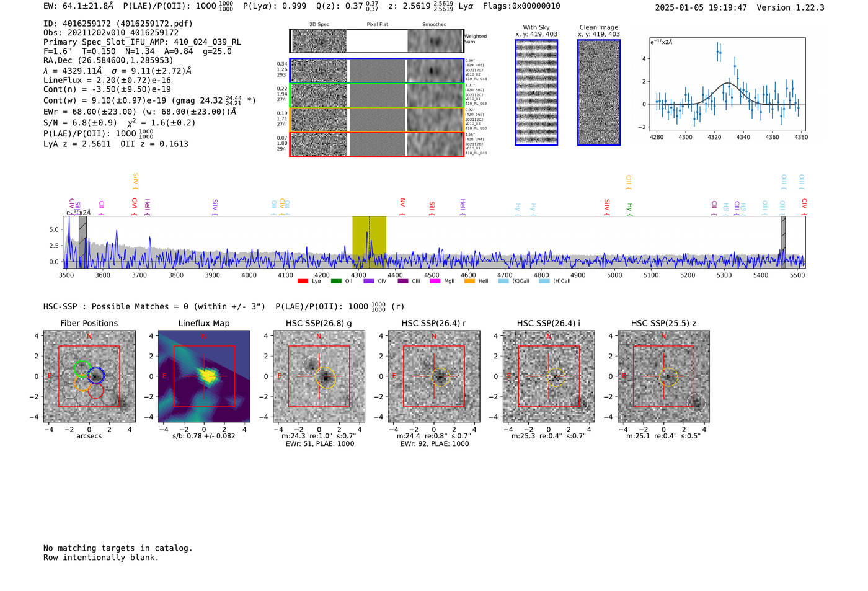This screenshot has width=868, height=591.
Task: Click the 'λ = 4329.11Å' line
Action: [118, 71]
